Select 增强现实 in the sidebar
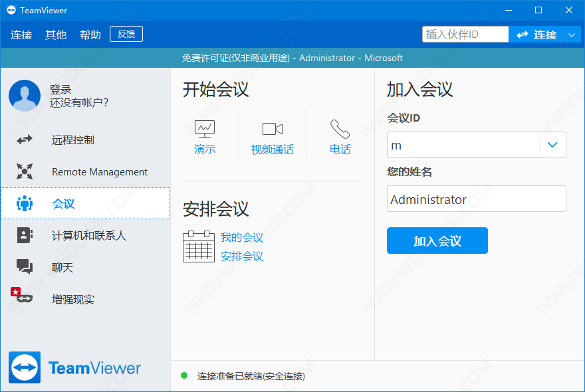 pos(86,299)
